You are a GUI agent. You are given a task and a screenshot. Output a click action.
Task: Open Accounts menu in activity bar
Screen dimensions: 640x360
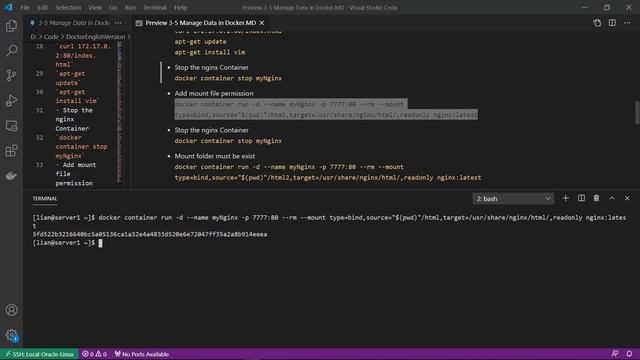(11, 310)
